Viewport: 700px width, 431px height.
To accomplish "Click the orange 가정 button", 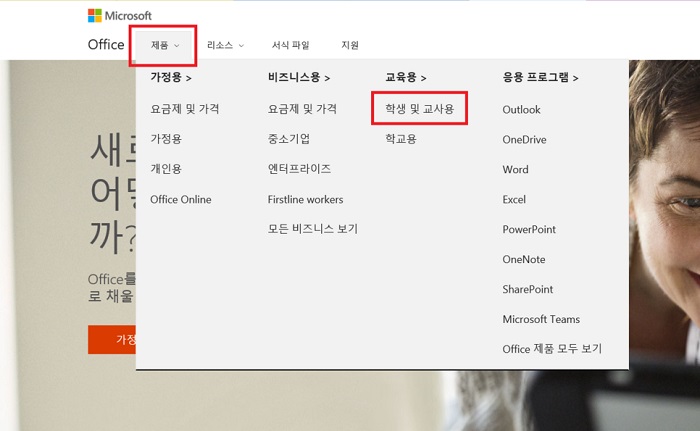I will (112, 339).
